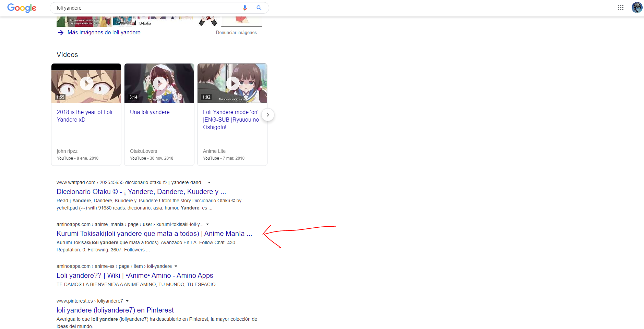The width and height of the screenshot is (644, 329).
Task: Click the 'Vídeos' section heading
Action: click(x=67, y=55)
